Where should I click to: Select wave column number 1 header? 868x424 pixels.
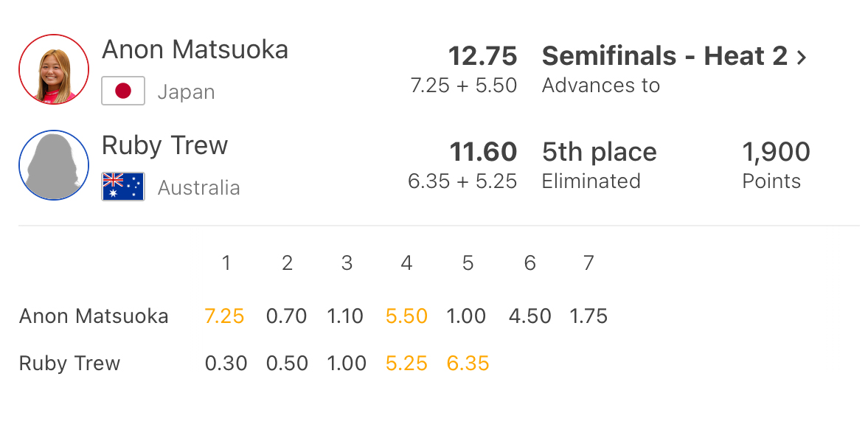226,263
